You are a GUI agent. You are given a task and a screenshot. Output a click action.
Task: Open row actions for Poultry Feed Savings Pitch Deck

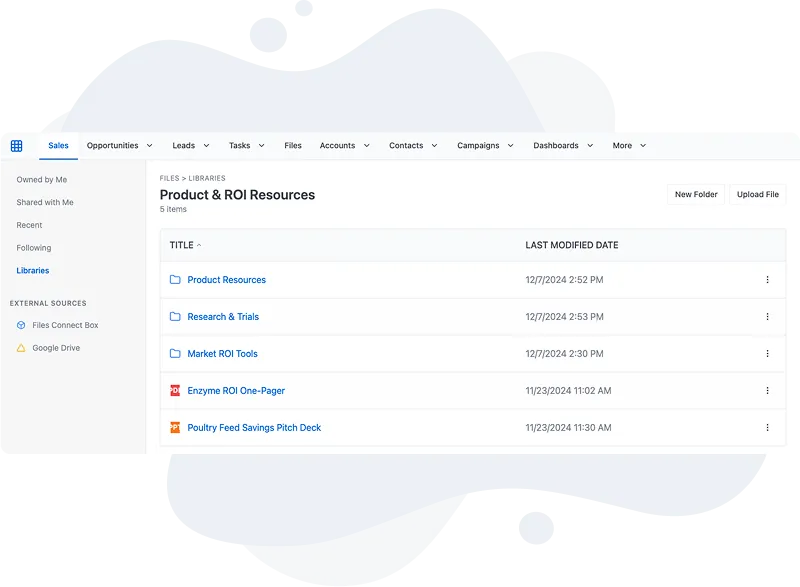[767, 428]
